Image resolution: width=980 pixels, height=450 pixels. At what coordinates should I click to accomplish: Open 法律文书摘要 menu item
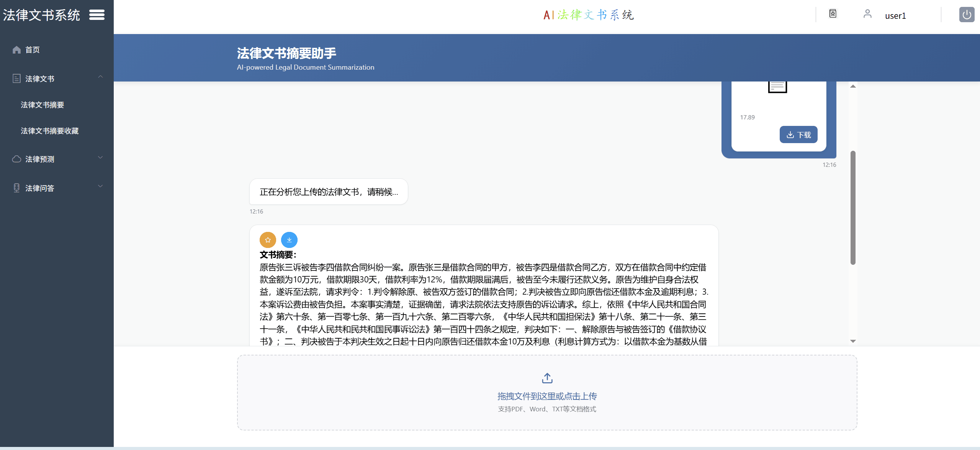[43, 105]
